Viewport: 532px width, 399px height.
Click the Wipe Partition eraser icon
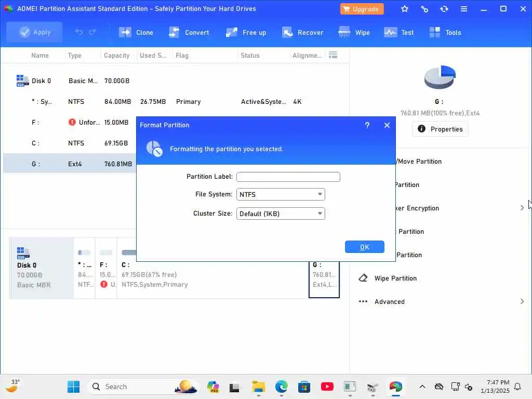[363, 278]
